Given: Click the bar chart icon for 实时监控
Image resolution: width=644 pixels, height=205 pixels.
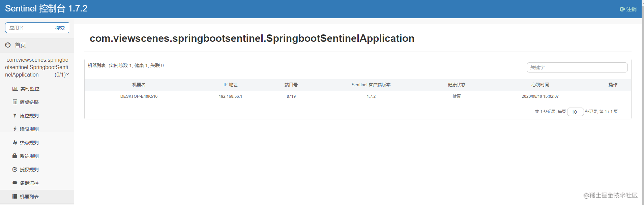Looking at the screenshot, I should [x=15, y=89].
